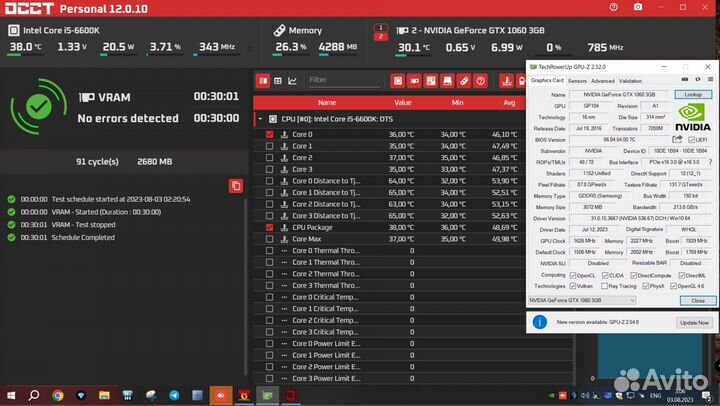Uncheck the Core 0 sensor checkbox
Viewport: 720px width, 406px height.
(x=269, y=134)
